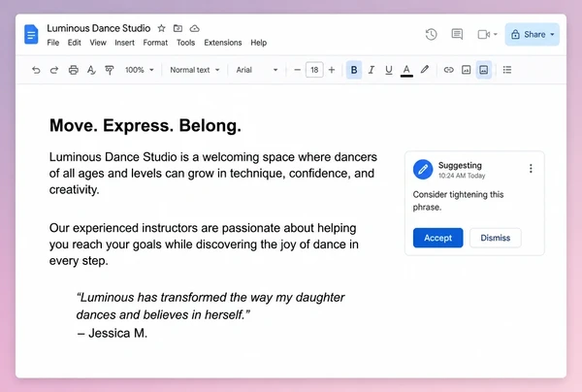Click the insert image icon
Image resolution: width=582 pixels, height=392 pixels.
467,70
